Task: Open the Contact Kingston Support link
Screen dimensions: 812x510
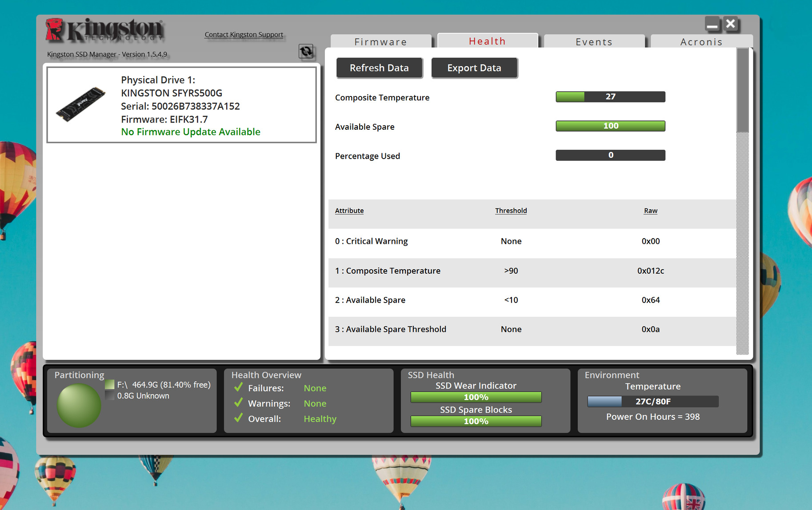Action: tap(244, 35)
